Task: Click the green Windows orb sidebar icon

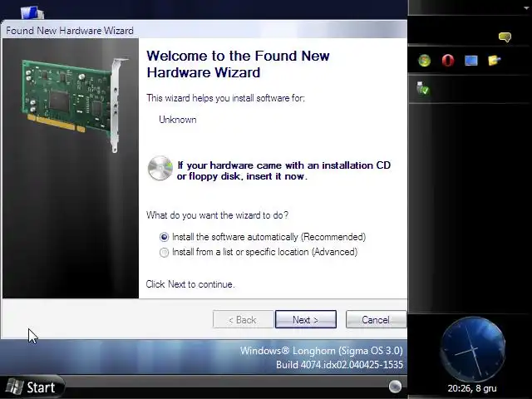Action: click(x=424, y=61)
